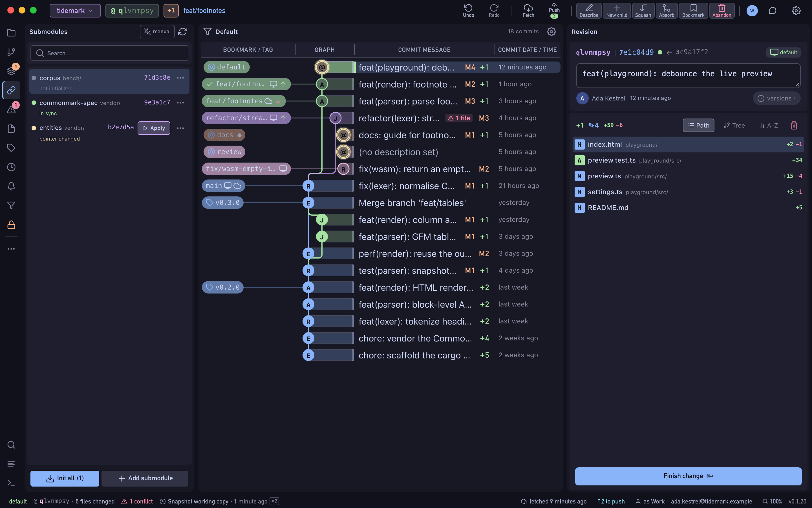Screen dimensions: 812x508
Task: Click the default bookmark pill
Action: (226, 67)
